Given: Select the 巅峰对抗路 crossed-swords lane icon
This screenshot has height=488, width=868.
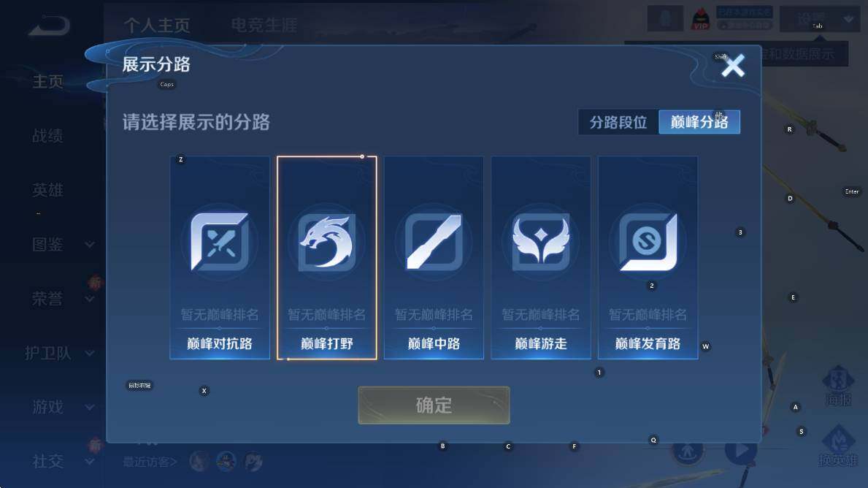Looking at the screenshot, I should coord(220,242).
